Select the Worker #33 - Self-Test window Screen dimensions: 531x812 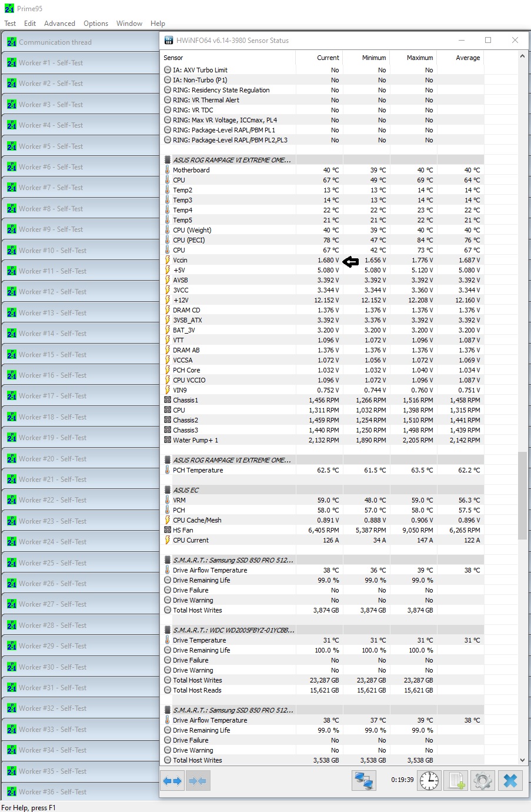[80, 730]
